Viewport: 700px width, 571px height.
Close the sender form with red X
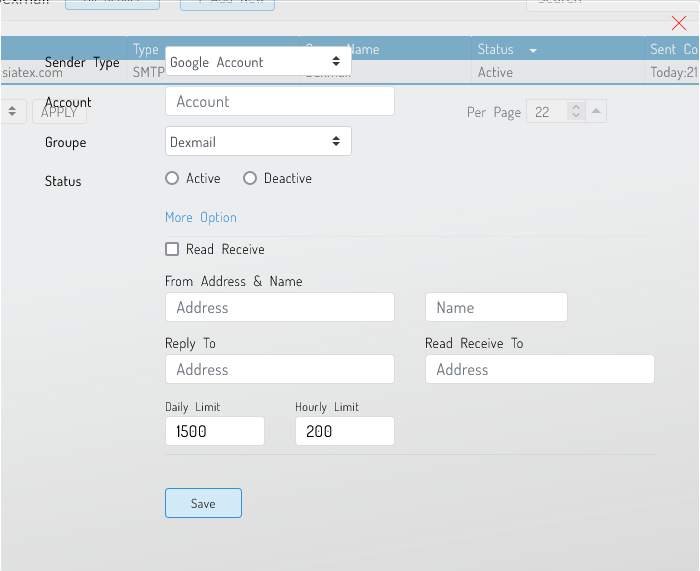click(679, 23)
